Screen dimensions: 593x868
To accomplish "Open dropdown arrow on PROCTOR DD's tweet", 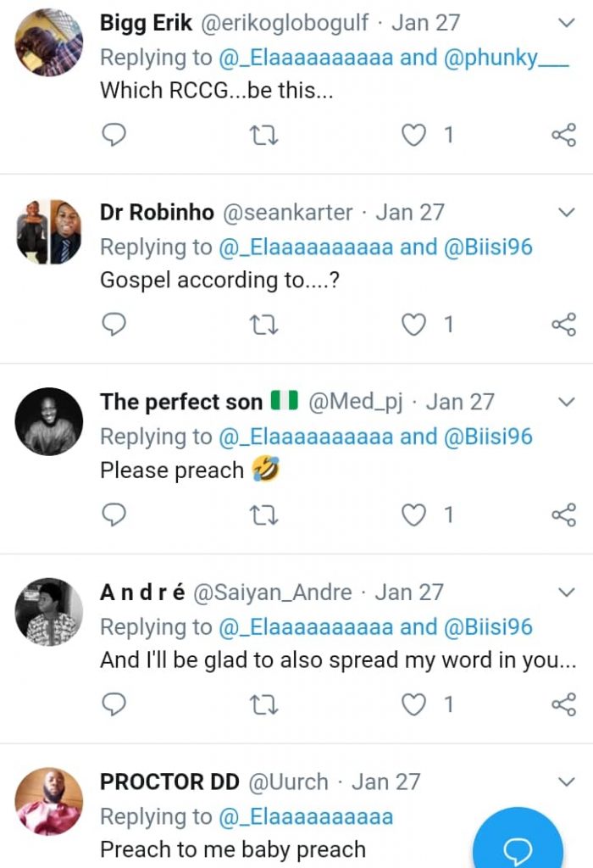I will [567, 782].
